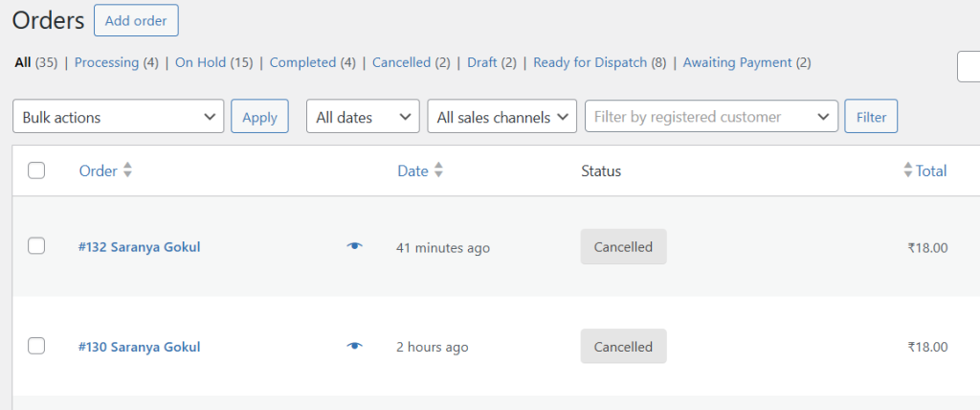Open the All sales channels dropdown

pos(502,117)
